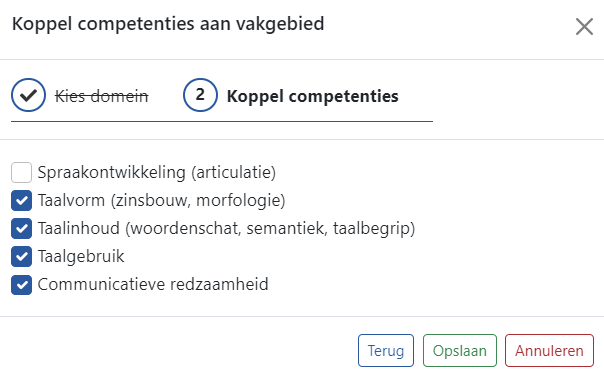Click the checkmark circle for step one

tap(29, 95)
